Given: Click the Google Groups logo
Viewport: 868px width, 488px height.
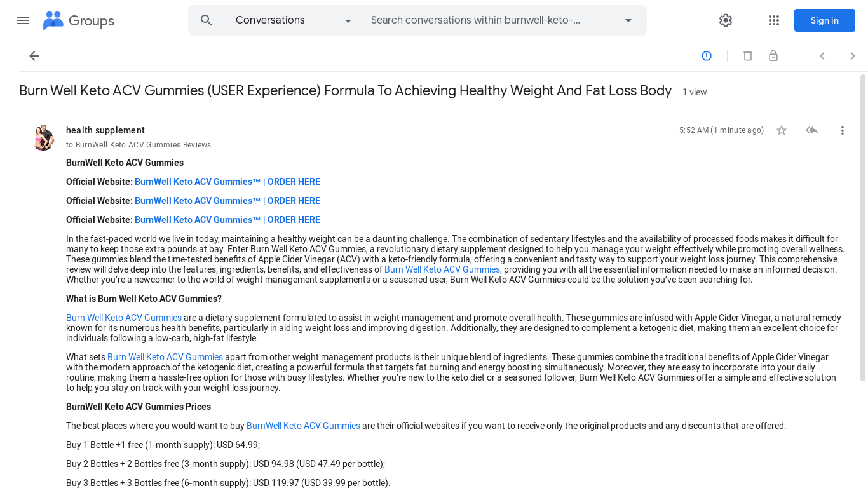Looking at the screenshot, I should click(79, 20).
